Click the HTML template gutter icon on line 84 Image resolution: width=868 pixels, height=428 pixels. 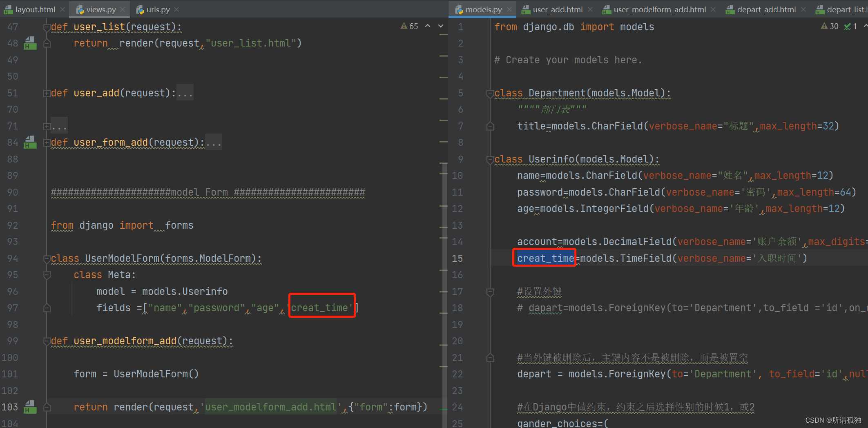click(x=30, y=142)
